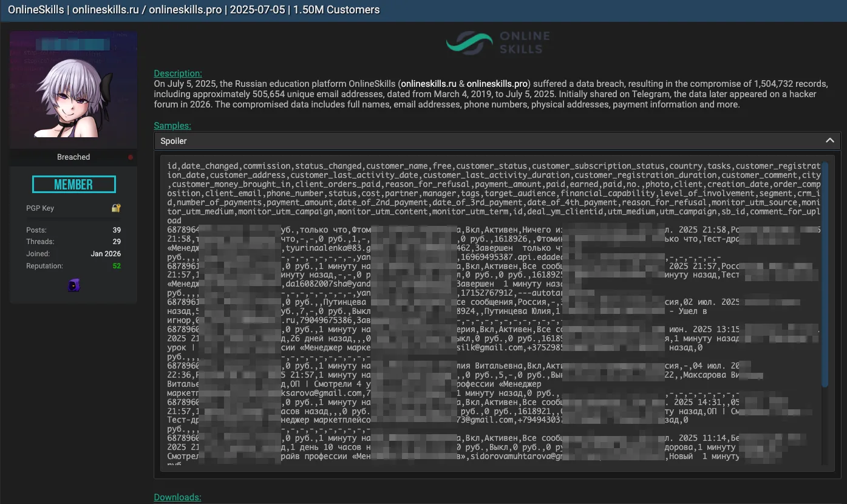Click the sample code block scrollbar
Image resolution: width=847 pixels, height=504 pixels.
[x=824, y=273]
